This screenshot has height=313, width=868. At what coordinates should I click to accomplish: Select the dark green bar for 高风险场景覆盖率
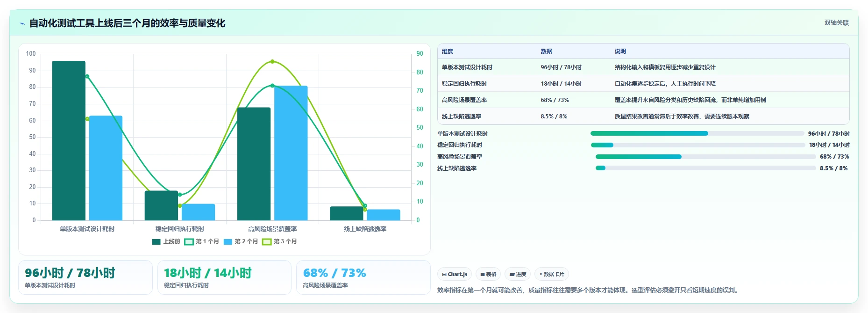[x=254, y=164]
